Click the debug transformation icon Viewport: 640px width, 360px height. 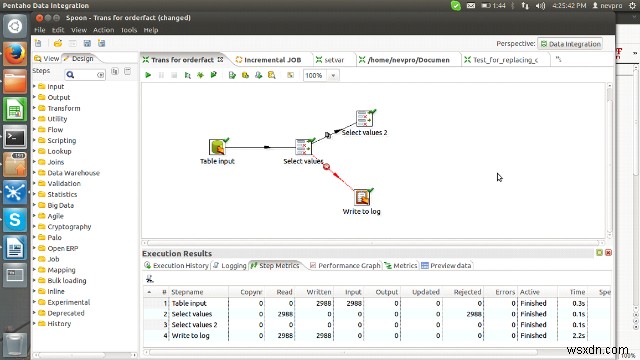[200, 75]
